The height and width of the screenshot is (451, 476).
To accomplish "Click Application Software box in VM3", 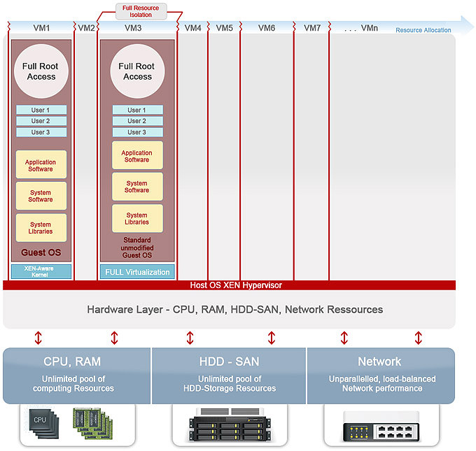I will tap(137, 155).
